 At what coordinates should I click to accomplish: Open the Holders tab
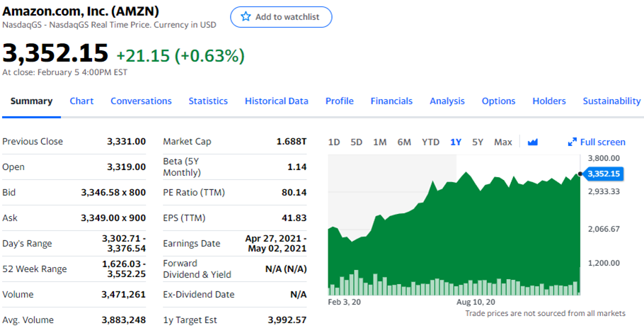[549, 101]
